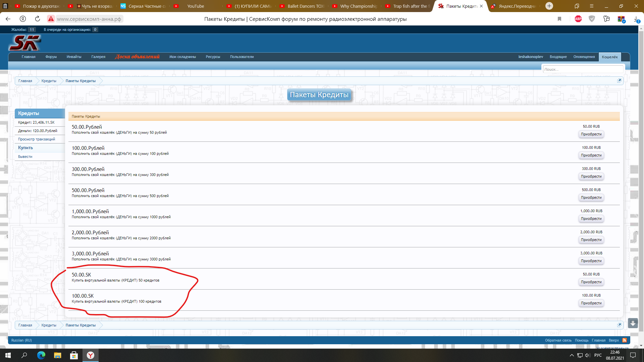Click the SK forum logo
The height and width of the screenshot is (362, 644).
coord(24,43)
